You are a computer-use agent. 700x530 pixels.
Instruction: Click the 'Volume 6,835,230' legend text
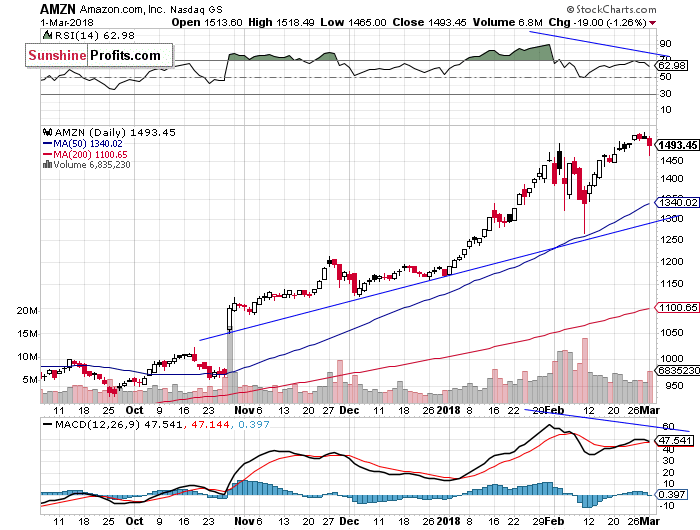[x=92, y=165]
